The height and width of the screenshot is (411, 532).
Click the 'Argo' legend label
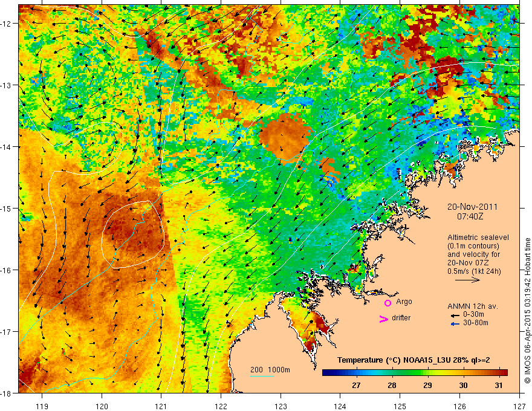[x=404, y=302]
